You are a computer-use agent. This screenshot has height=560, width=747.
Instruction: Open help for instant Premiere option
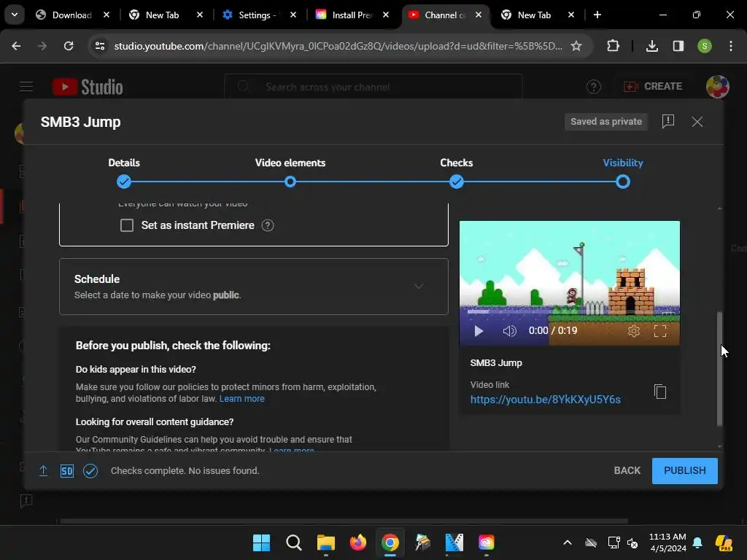point(268,226)
